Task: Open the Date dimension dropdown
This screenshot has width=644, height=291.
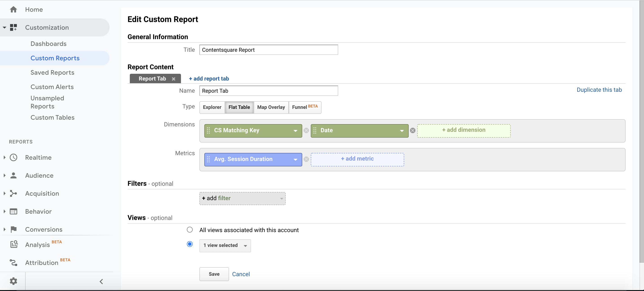Action: [x=402, y=131]
